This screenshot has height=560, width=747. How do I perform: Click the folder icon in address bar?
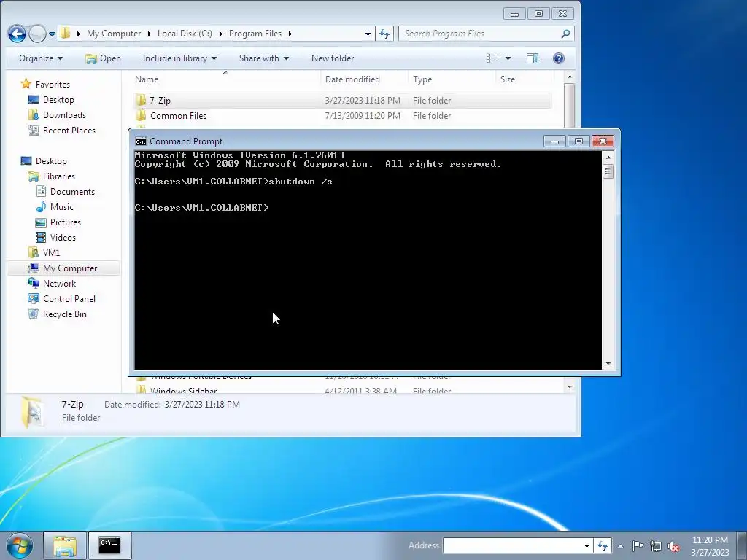click(x=65, y=34)
